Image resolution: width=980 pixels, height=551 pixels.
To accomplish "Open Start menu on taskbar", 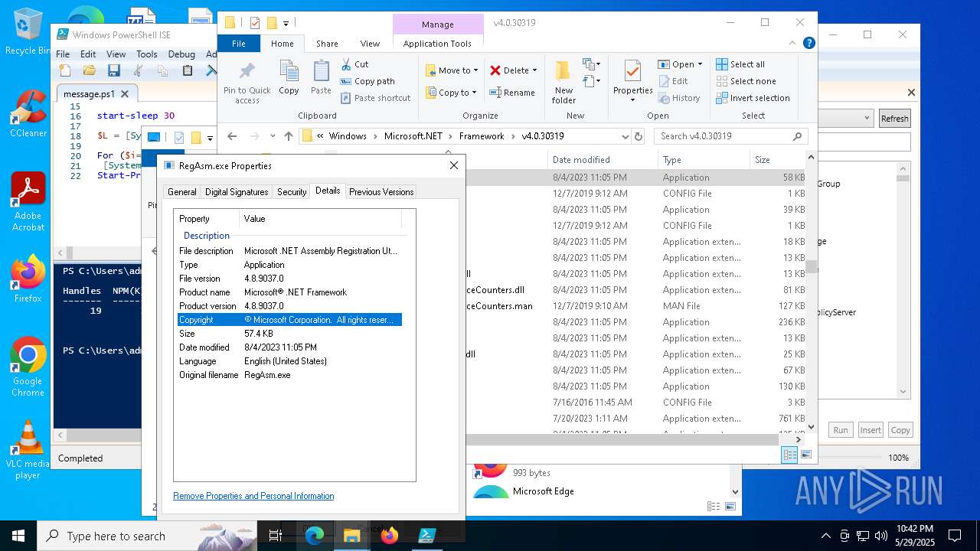I will (x=18, y=536).
